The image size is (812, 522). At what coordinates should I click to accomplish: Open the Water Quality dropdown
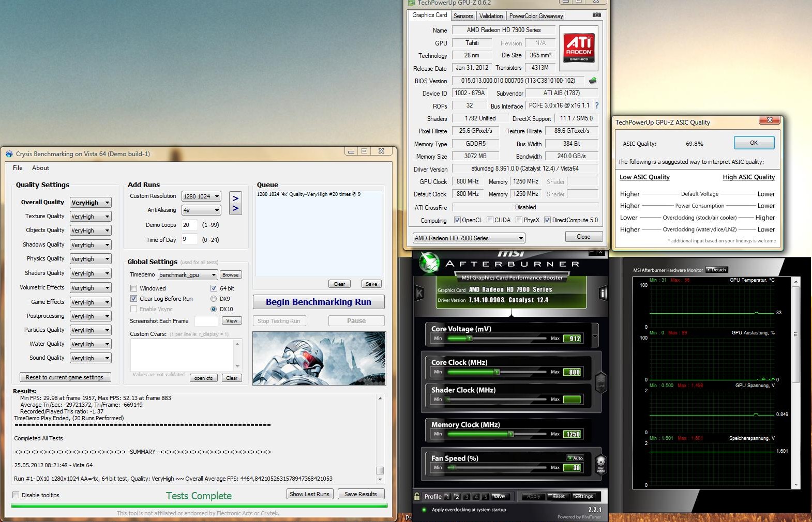point(91,344)
